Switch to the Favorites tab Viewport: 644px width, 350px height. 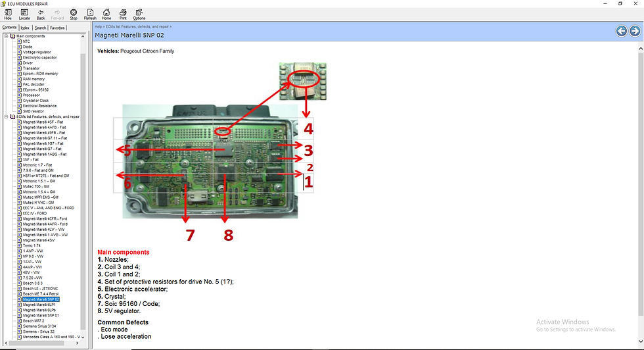pos(57,28)
